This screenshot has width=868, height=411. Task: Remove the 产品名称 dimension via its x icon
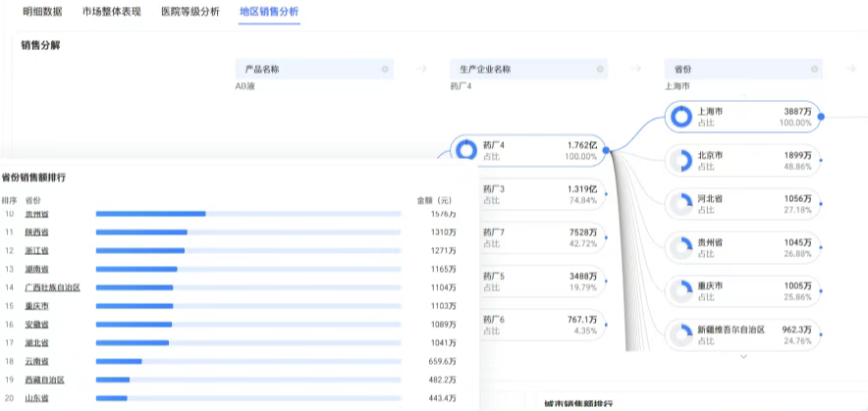pyautogui.click(x=385, y=70)
